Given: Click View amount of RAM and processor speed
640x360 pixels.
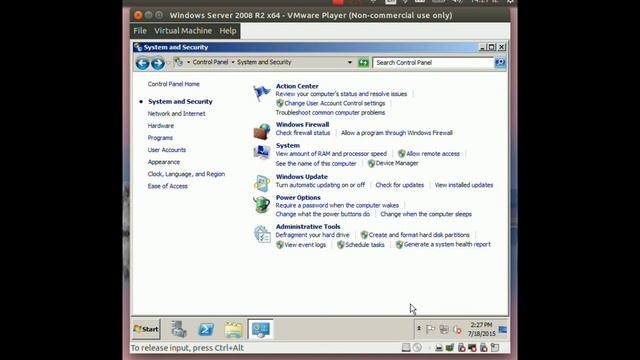Looking at the screenshot, I should coord(331,154).
